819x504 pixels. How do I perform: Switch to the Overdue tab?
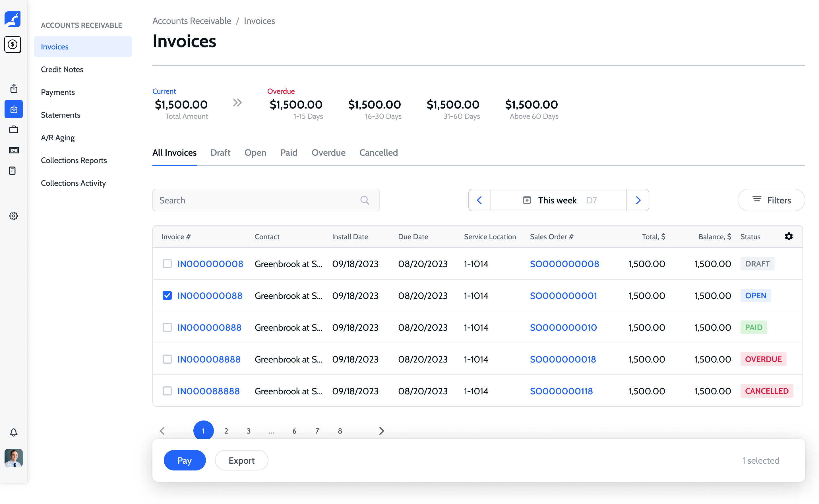328,153
